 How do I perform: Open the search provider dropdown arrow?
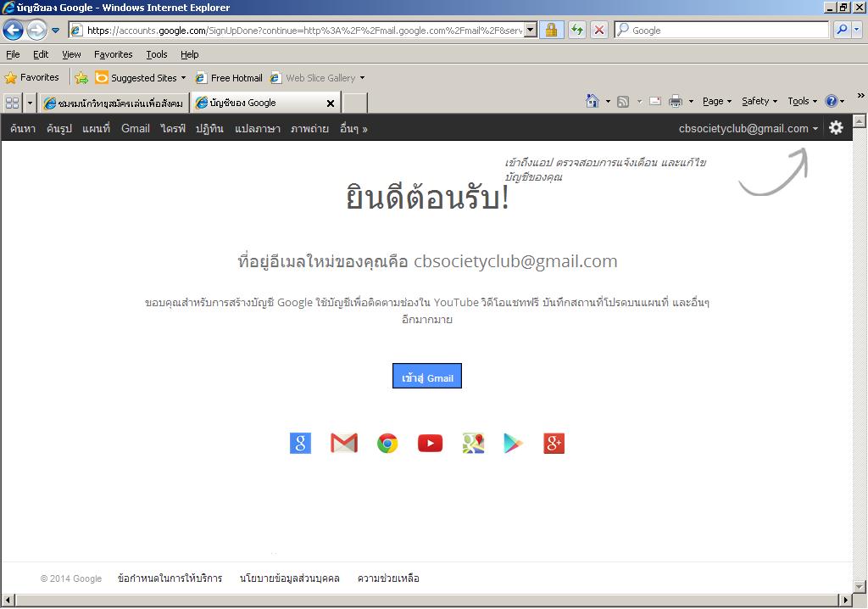click(x=856, y=30)
